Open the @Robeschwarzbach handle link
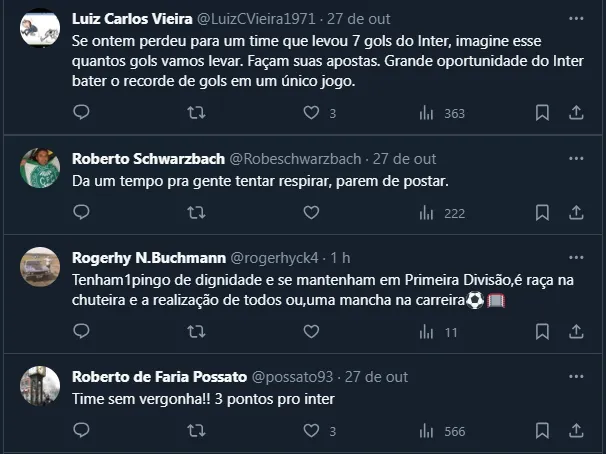The height and width of the screenshot is (454, 606). pyautogui.click(x=296, y=158)
